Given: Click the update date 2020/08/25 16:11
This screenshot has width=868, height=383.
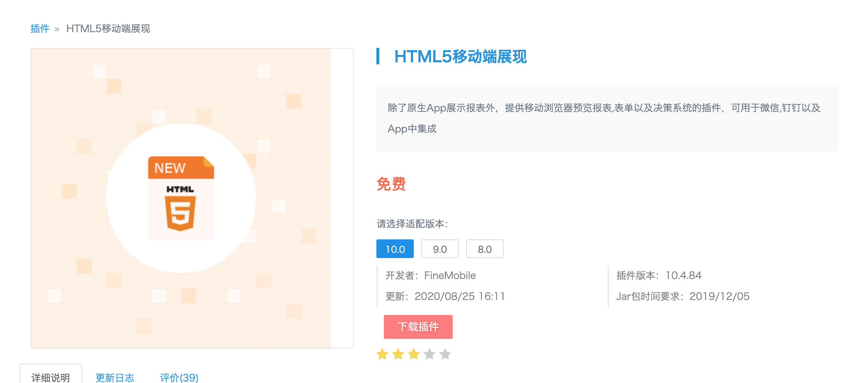Looking at the screenshot, I should [x=460, y=297].
